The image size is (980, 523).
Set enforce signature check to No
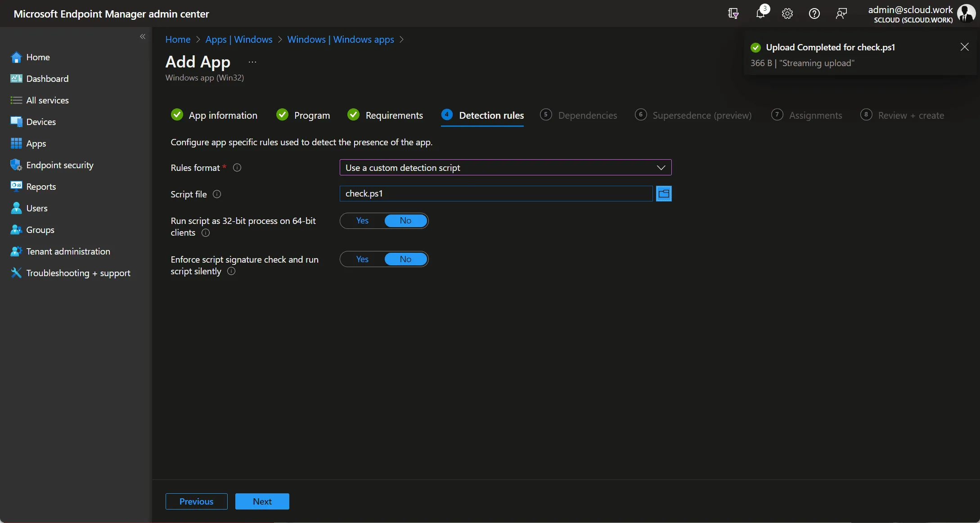click(x=405, y=259)
